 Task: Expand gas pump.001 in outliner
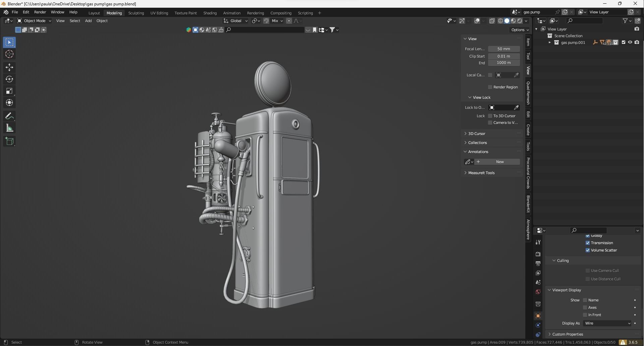pyautogui.click(x=549, y=43)
